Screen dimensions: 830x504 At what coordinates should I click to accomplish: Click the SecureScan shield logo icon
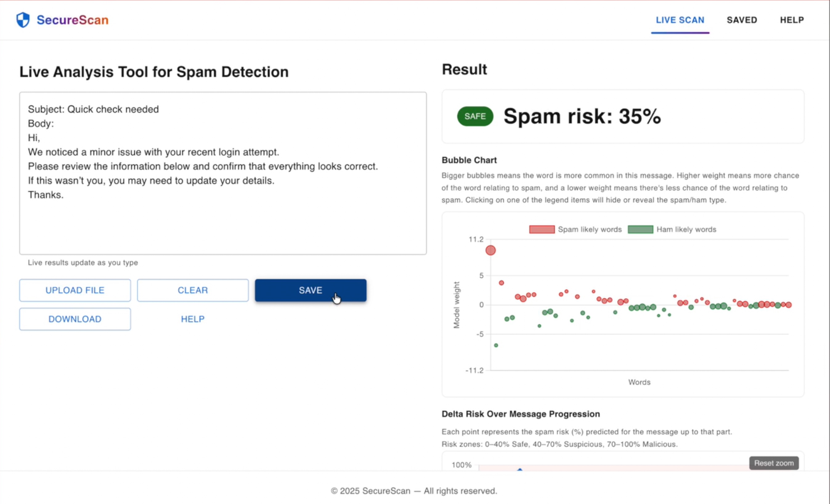pos(23,20)
